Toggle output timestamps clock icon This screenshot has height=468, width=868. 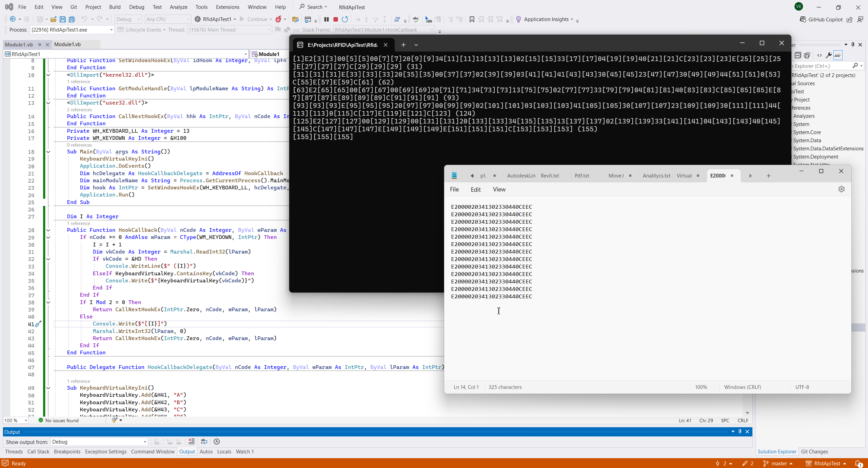point(217,442)
